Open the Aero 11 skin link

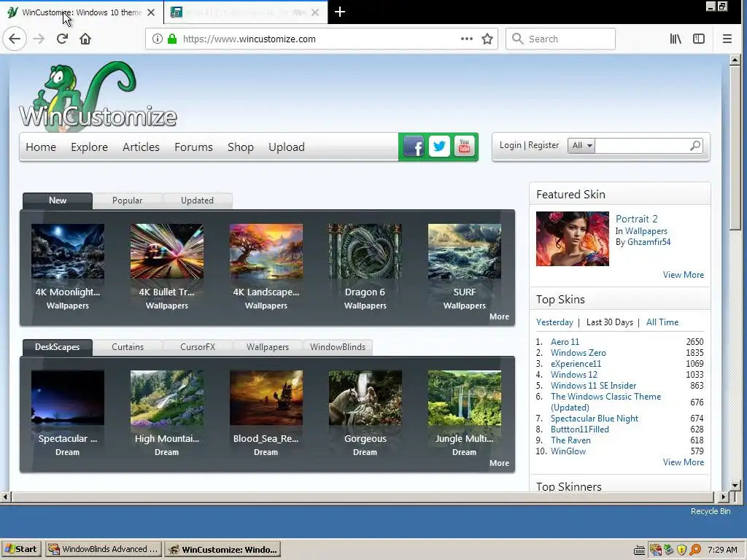click(565, 342)
